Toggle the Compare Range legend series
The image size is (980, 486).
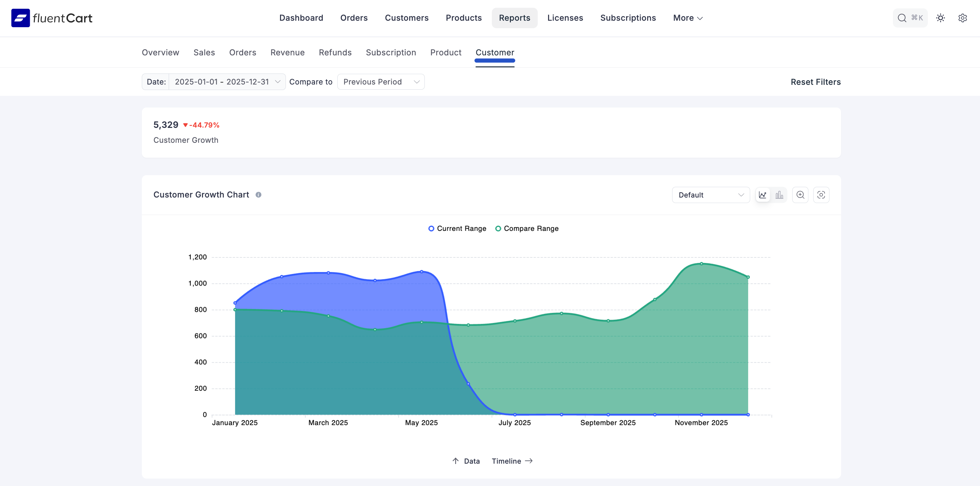pyautogui.click(x=526, y=228)
